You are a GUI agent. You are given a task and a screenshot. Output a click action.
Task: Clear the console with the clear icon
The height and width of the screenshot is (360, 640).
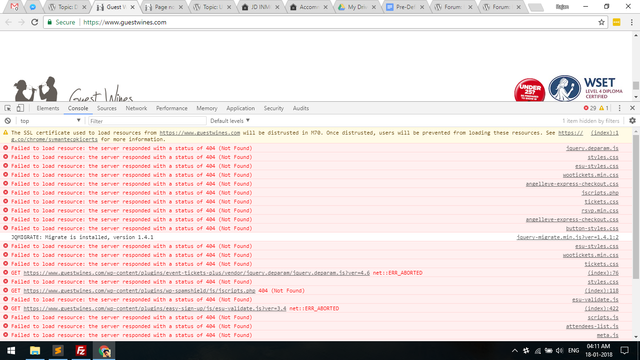tap(8, 121)
